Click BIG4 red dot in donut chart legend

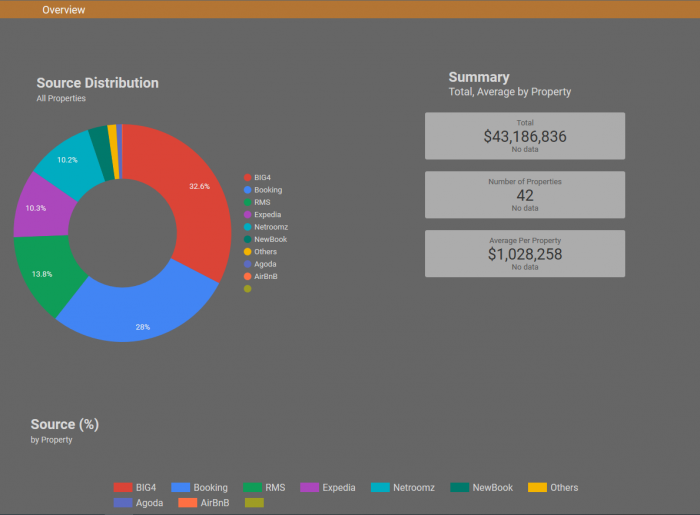pyautogui.click(x=247, y=177)
